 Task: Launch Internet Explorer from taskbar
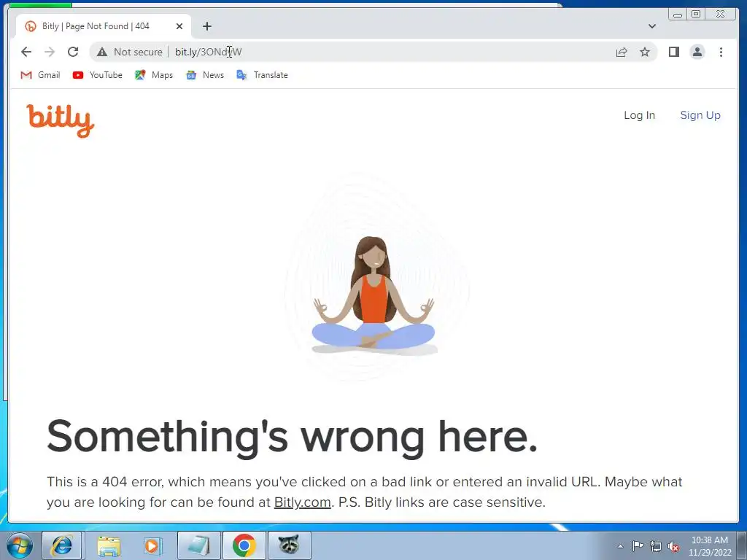(x=63, y=545)
